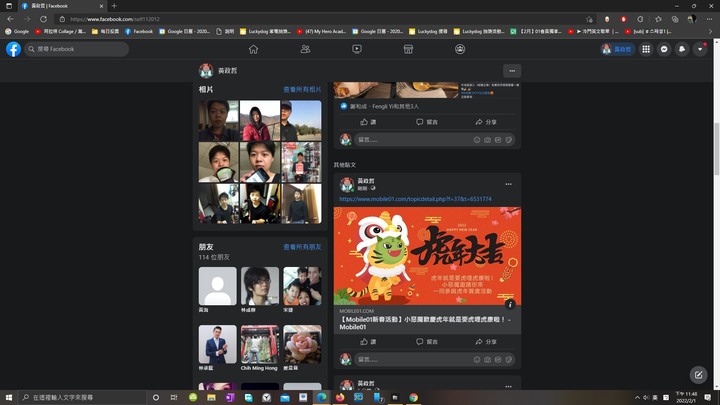
Task: Open profile button in top right header
Action: pos(617,49)
